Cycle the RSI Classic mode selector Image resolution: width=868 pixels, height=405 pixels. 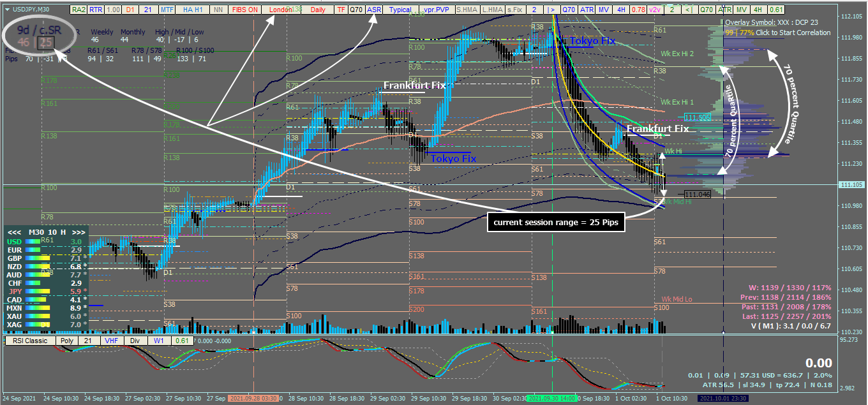[30, 341]
